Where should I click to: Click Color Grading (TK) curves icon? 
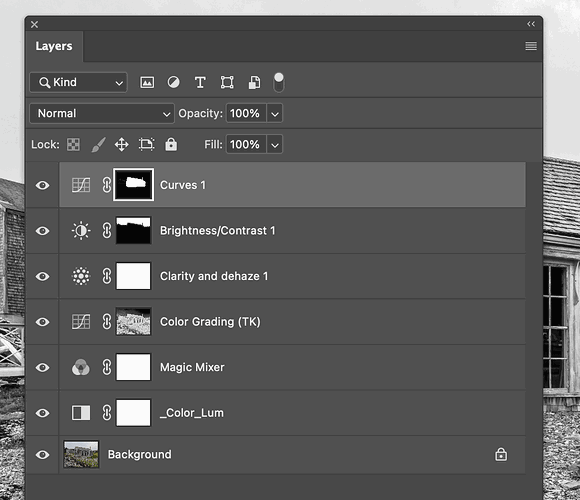click(x=81, y=322)
